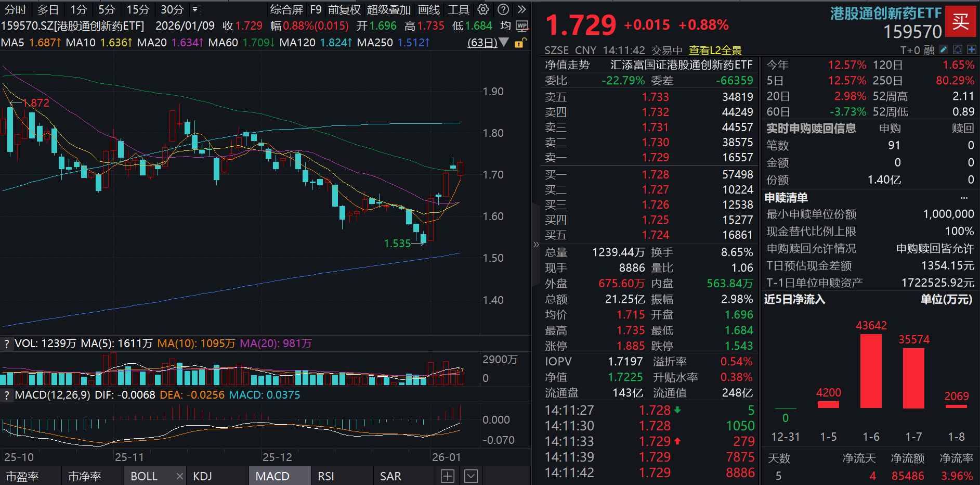
Task: Click the WP monitor icon near 均
Action: click(522, 25)
